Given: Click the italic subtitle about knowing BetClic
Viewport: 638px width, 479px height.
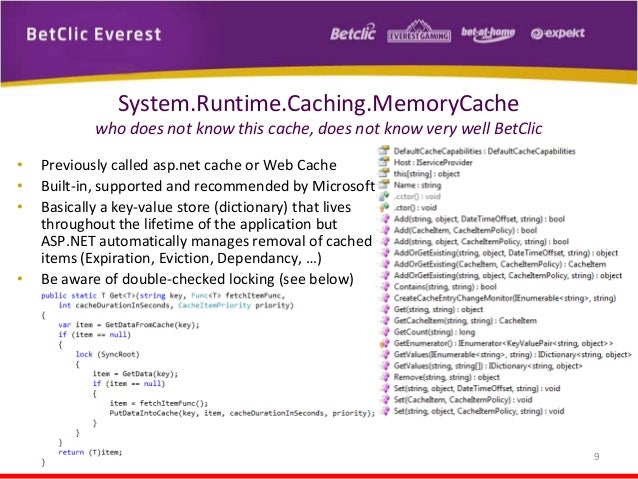Looking at the screenshot, I should (319, 129).
